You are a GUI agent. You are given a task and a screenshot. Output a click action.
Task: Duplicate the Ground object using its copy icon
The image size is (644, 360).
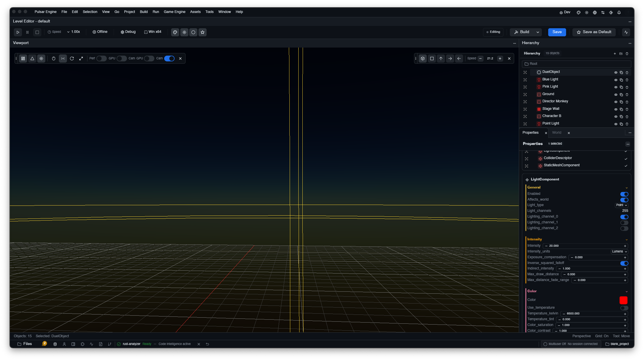pos(621,95)
